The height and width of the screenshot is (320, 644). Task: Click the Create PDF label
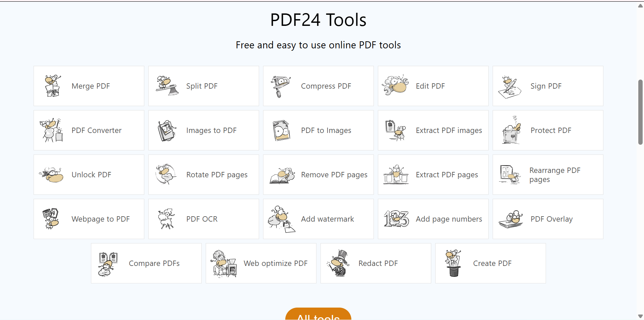pyautogui.click(x=492, y=263)
